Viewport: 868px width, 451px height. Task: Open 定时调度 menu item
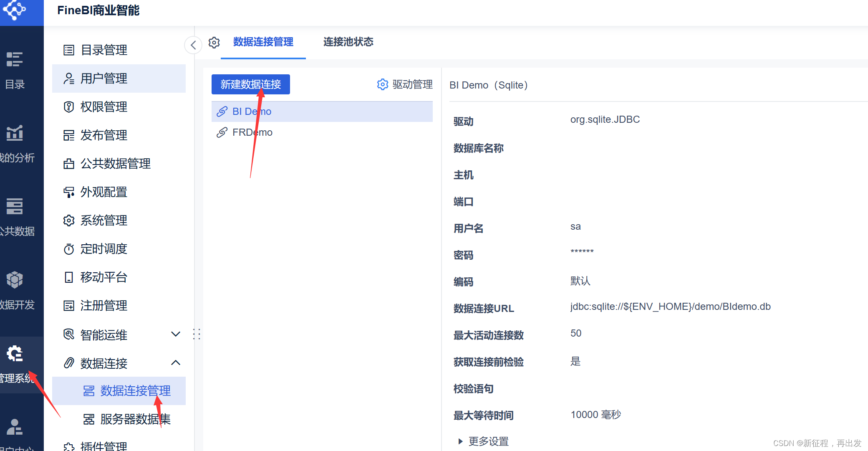[x=119, y=249]
